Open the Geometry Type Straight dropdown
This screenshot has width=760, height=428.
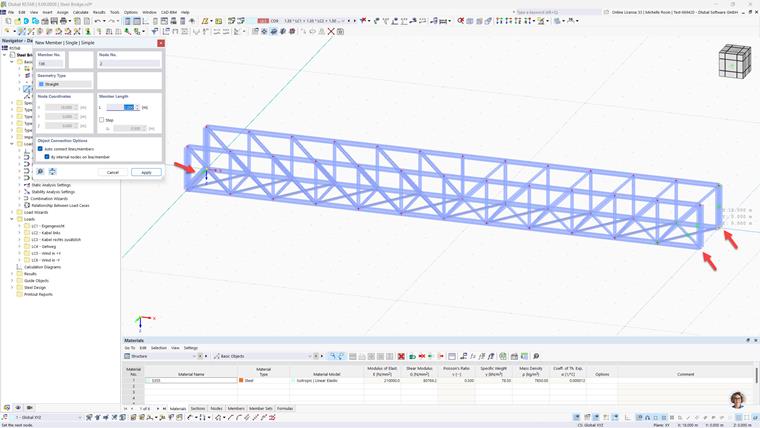tap(65, 84)
